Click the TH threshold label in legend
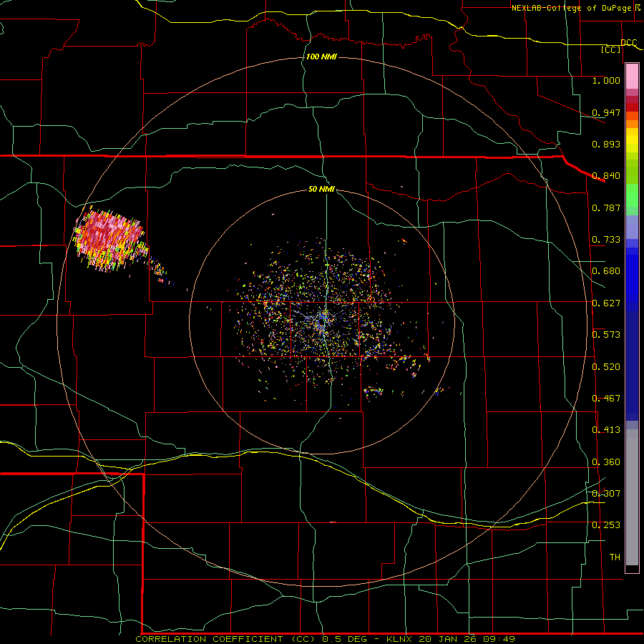The image size is (644, 644). pos(615,557)
